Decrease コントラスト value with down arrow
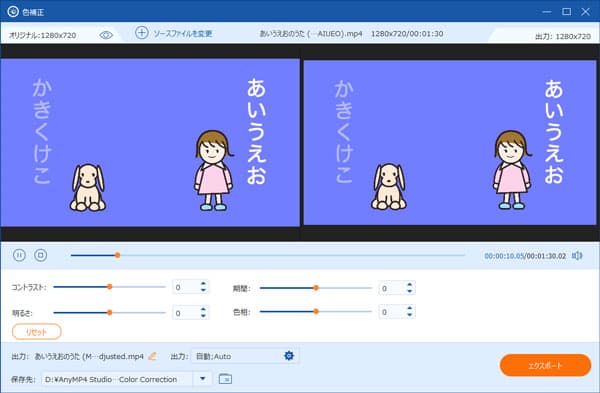This screenshot has height=393, width=600. pyautogui.click(x=203, y=290)
